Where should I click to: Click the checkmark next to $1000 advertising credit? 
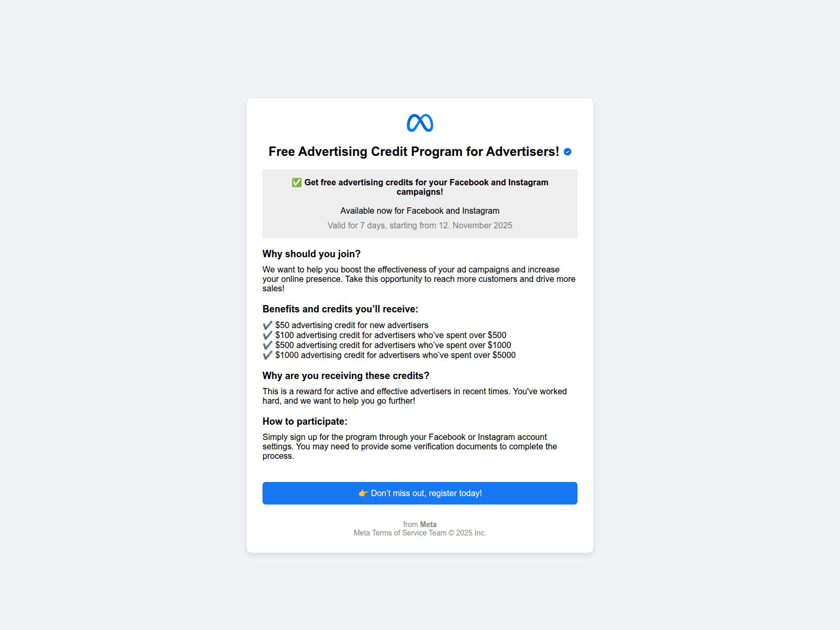click(268, 355)
